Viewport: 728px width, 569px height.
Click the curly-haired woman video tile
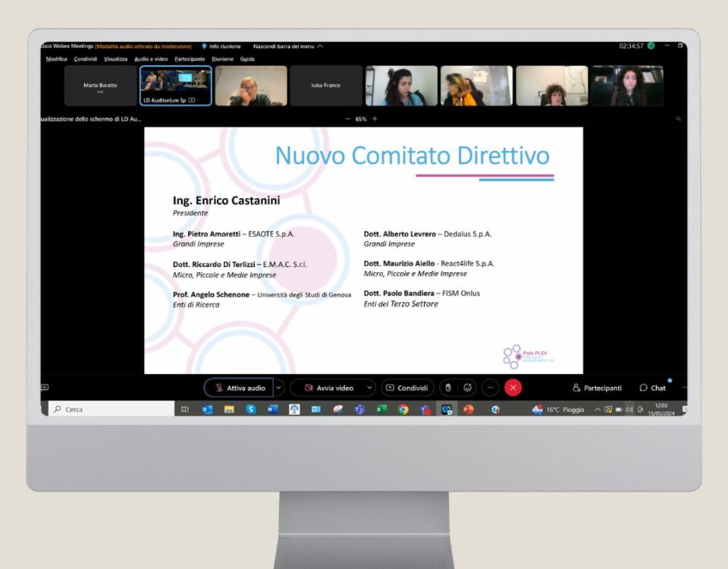point(552,86)
